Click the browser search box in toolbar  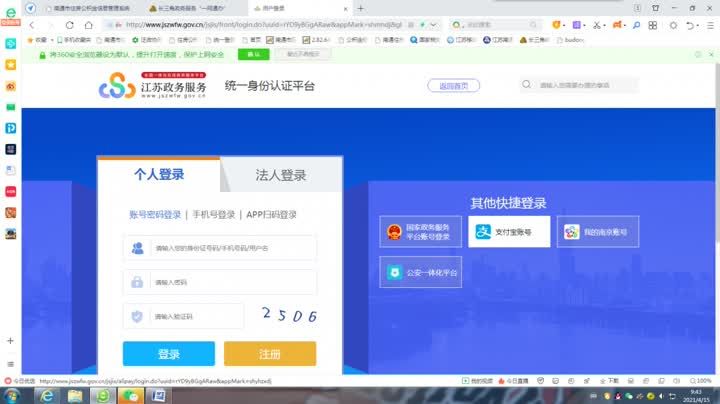coord(495,25)
